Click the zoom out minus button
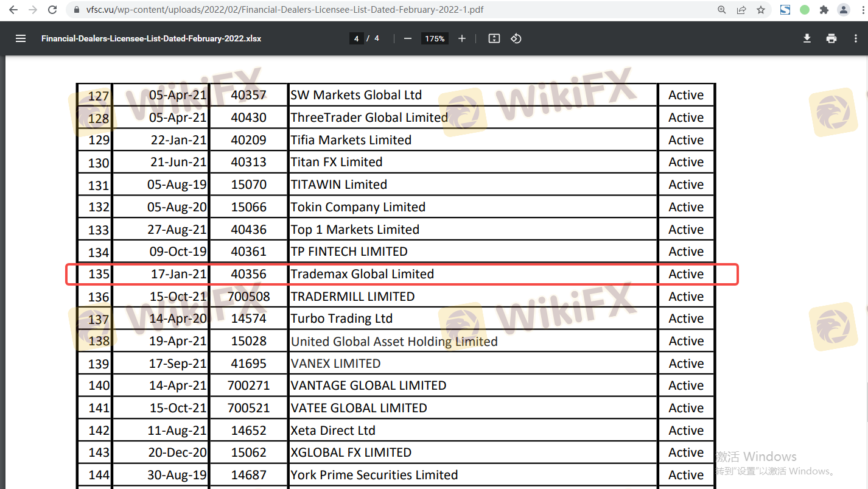Screen dimensions: 868x489 tap(408, 38)
